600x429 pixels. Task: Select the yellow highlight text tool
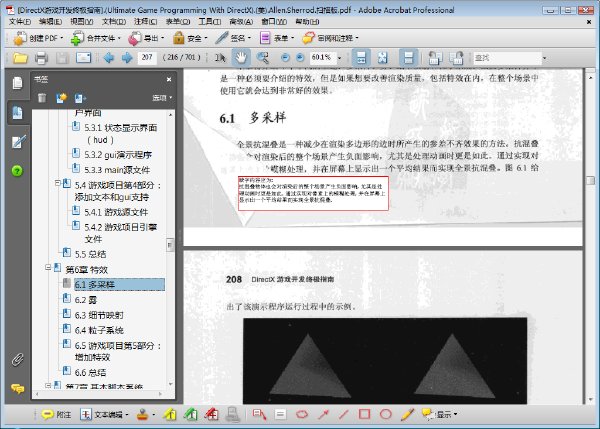pos(170,414)
